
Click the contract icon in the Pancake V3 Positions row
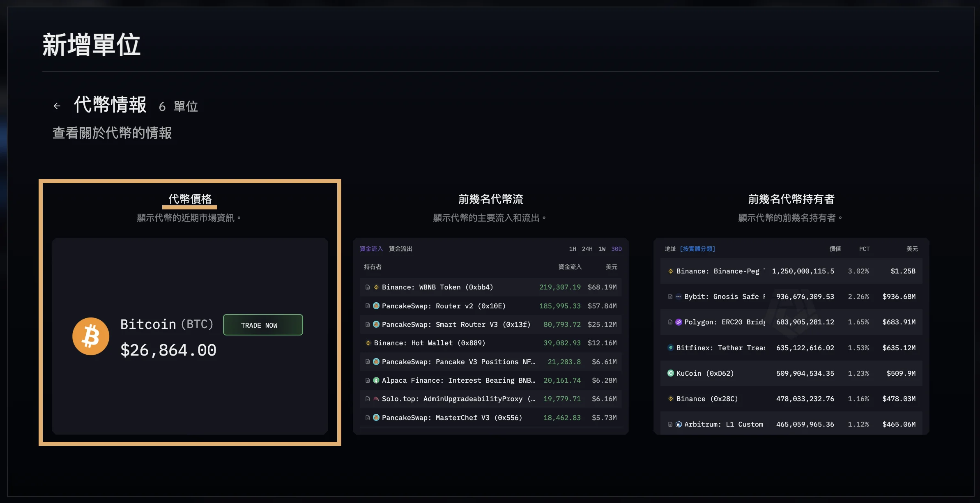[368, 362]
